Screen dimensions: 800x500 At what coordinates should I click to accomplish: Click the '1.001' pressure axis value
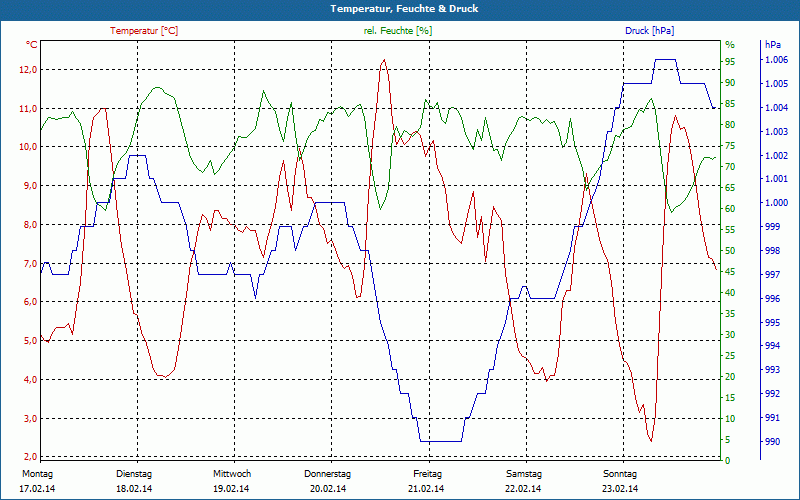[776, 179]
